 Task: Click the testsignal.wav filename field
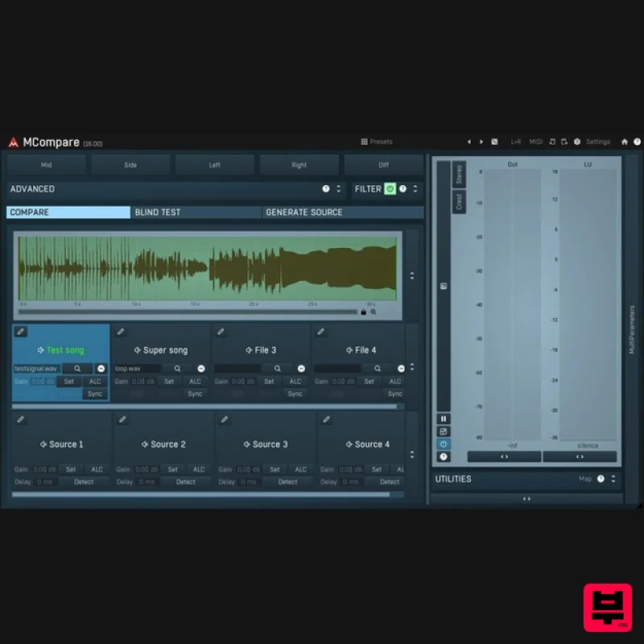[x=36, y=368]
